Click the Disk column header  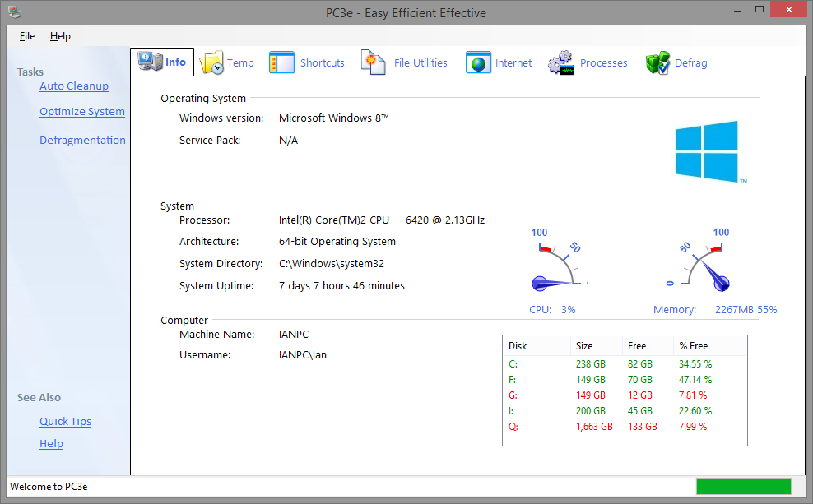coord(537,345)
